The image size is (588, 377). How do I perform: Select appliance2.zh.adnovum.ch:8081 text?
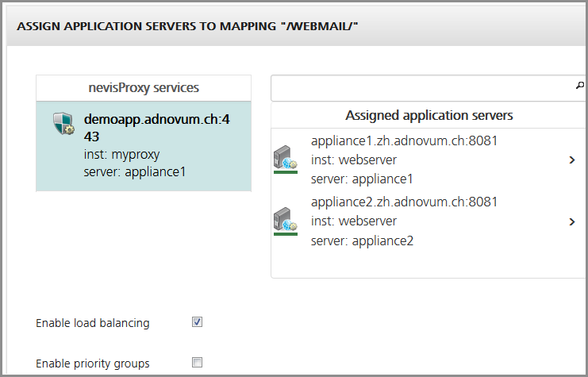point(404,202)
